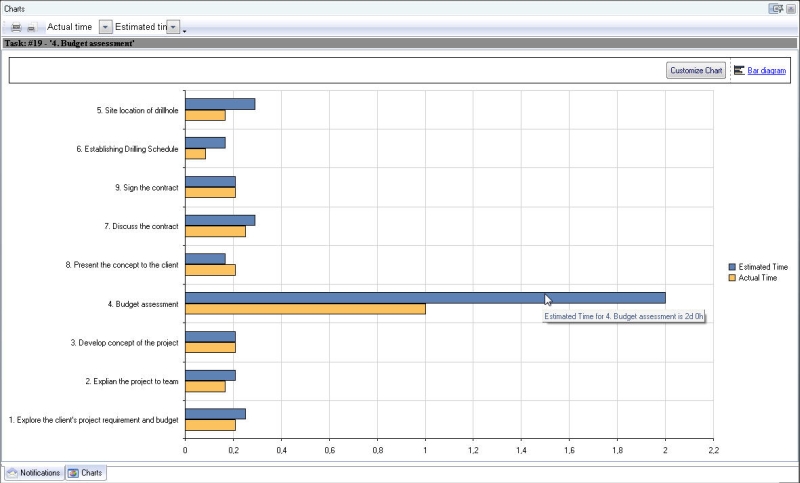Click the Print Preview icon

31,27
